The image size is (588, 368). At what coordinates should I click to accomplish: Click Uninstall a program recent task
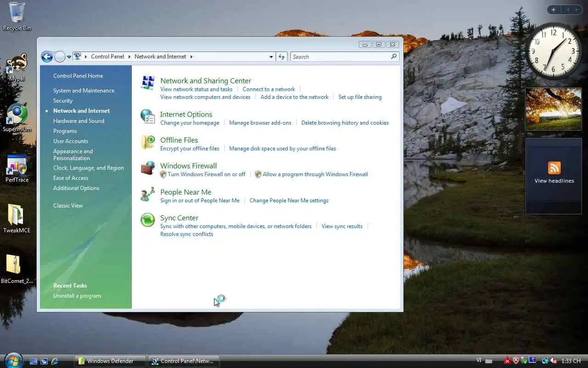point(77,296)
